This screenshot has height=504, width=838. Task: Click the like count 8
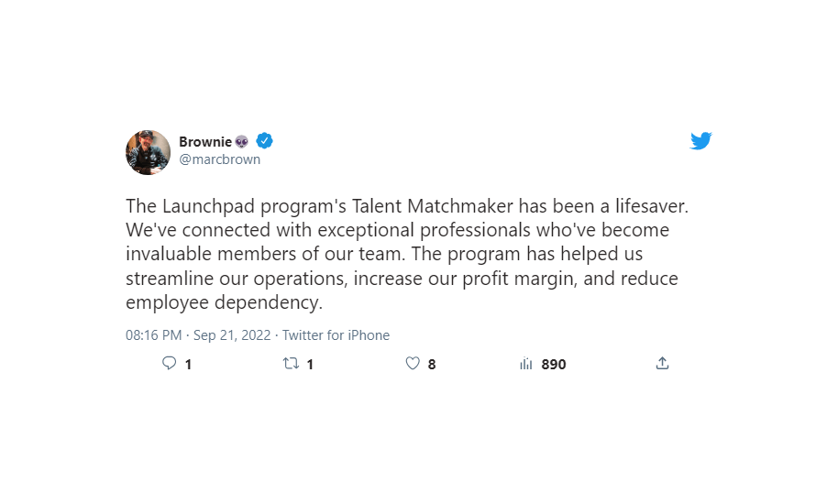tap(432, 365)
